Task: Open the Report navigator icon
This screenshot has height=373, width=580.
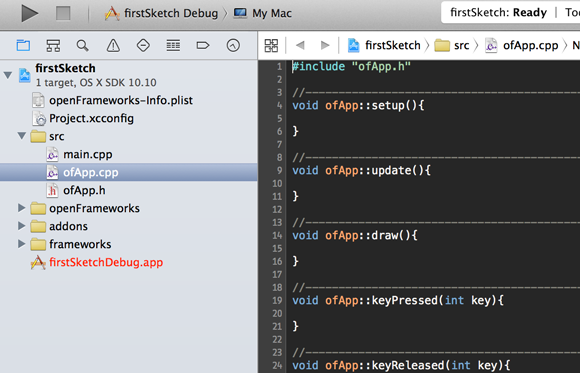Action: click(233, 46)
